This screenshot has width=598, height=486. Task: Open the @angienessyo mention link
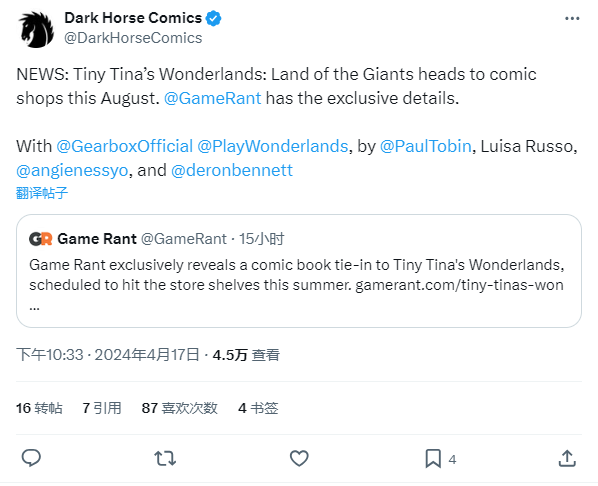pos(72,171)
